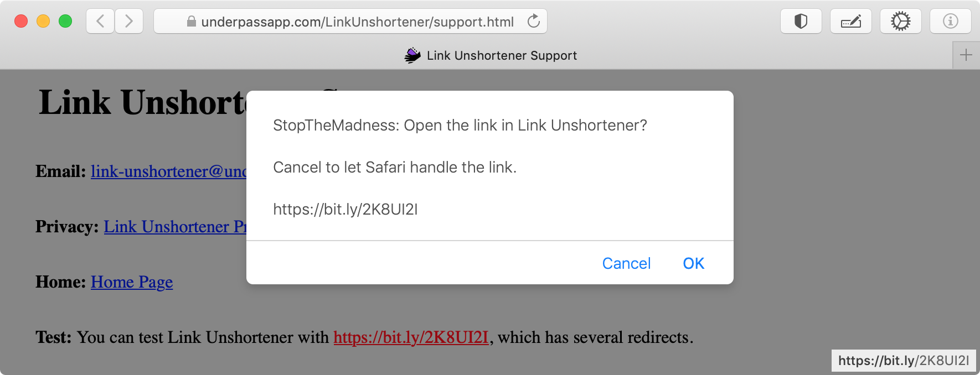Image resolution: width=980 pixels, height=375 pixels.
Task: Click the padlock icon in the address bar
Action: (192, 22)
